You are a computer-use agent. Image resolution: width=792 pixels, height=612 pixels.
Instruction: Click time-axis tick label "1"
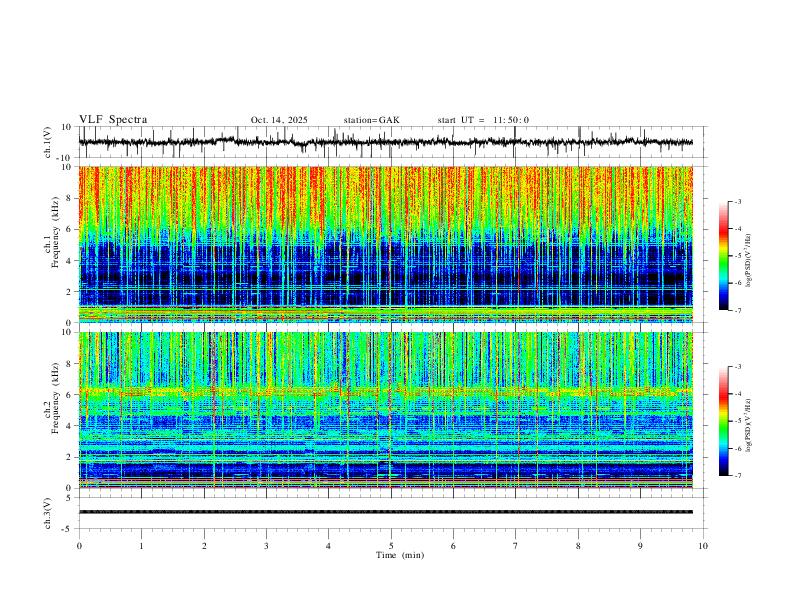tap(141, 546)
